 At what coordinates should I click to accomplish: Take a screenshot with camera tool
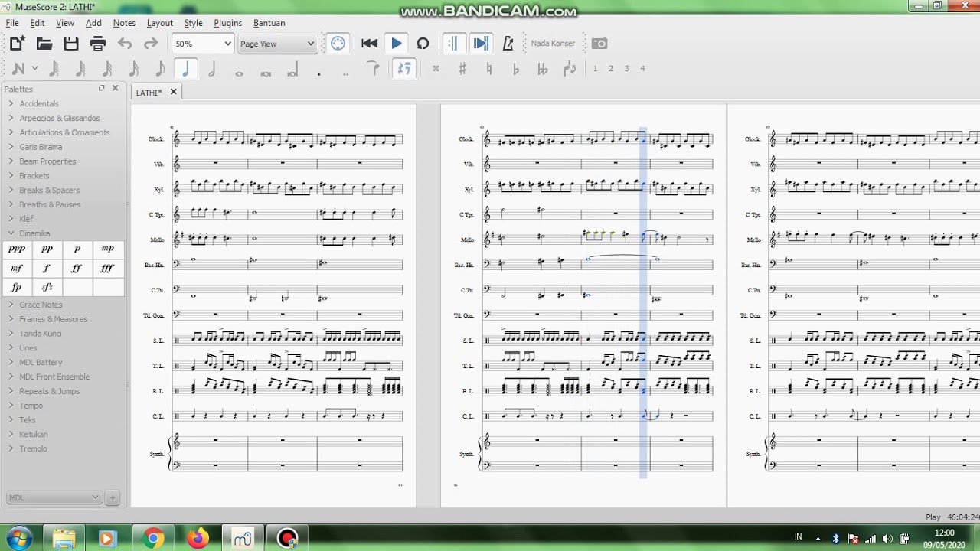[599, 44]
